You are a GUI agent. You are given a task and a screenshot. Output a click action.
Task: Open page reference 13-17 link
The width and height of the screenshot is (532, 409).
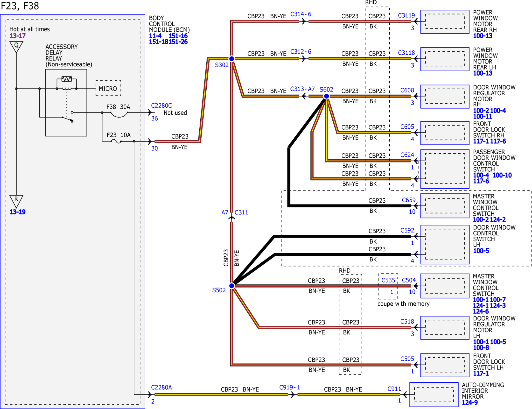(17, 36)
